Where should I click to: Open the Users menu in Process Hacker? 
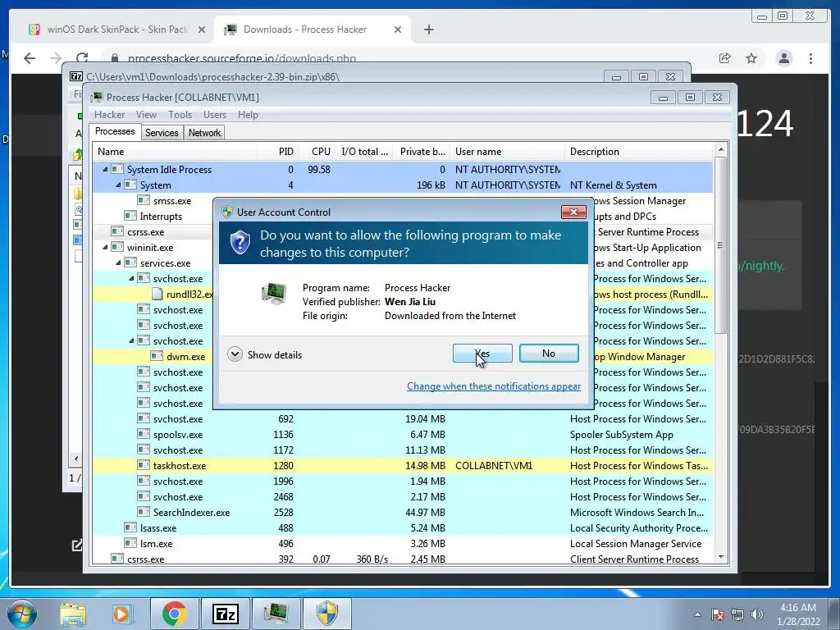214,115
